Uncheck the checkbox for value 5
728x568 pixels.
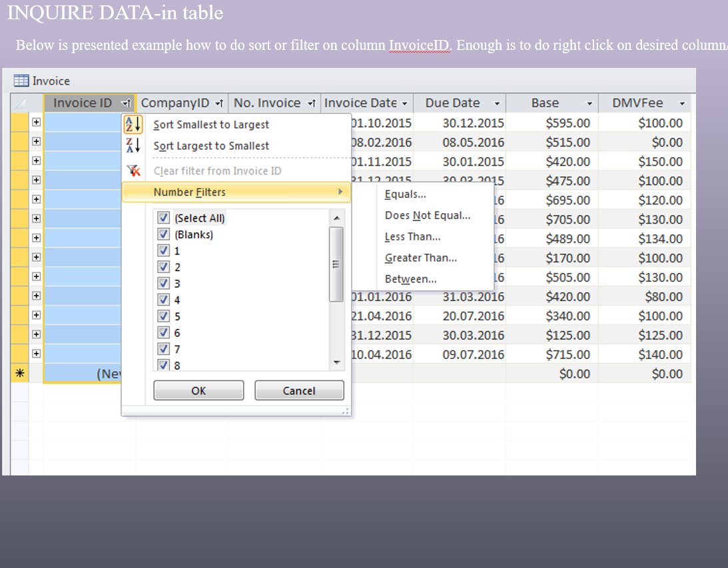(x=163, y=316)
